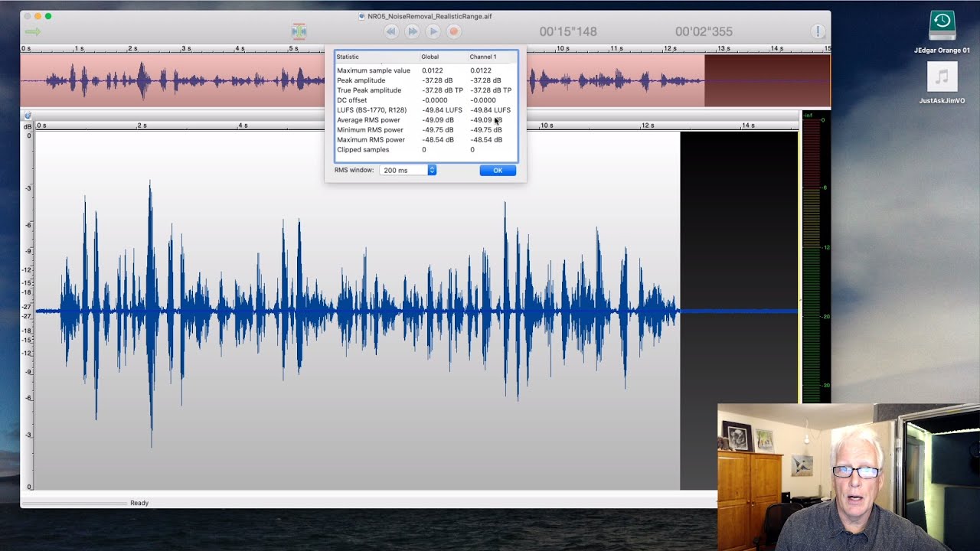This screenshot has height=551, width=980.
Task: Select the LUFS (BS-1770, R128) row
Action: pos(426,110)
